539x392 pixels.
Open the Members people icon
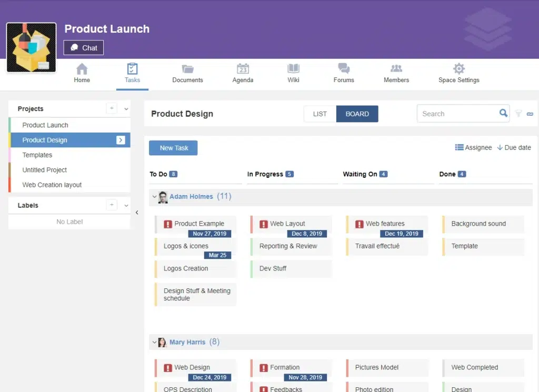[396, 69]
